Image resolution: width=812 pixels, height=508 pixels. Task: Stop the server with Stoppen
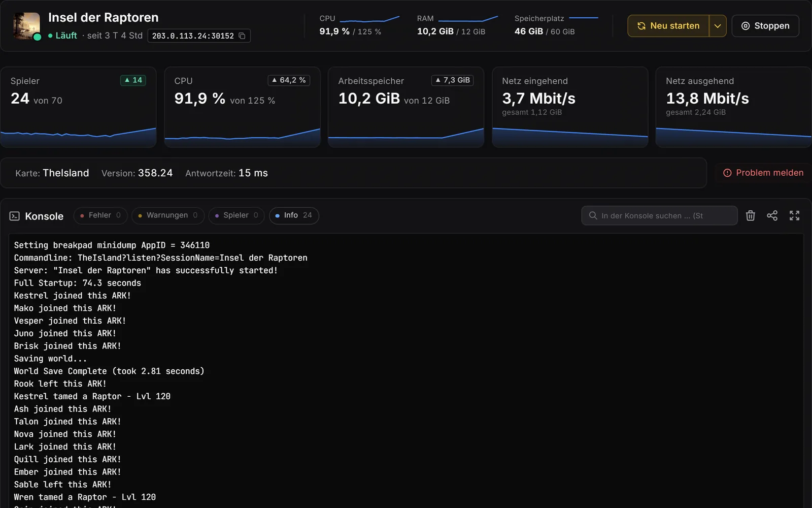tap(765, 26)
